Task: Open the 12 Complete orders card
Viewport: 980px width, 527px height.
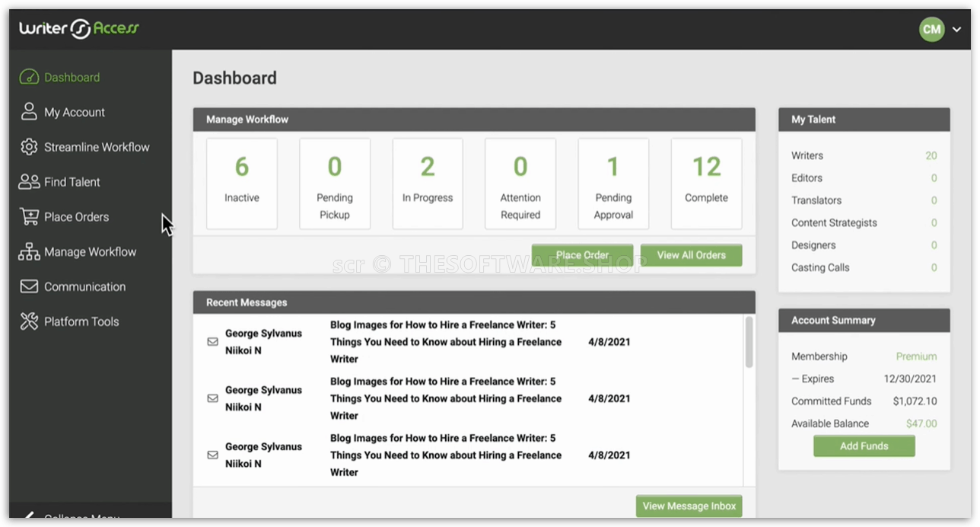Action: click(706, 184)
